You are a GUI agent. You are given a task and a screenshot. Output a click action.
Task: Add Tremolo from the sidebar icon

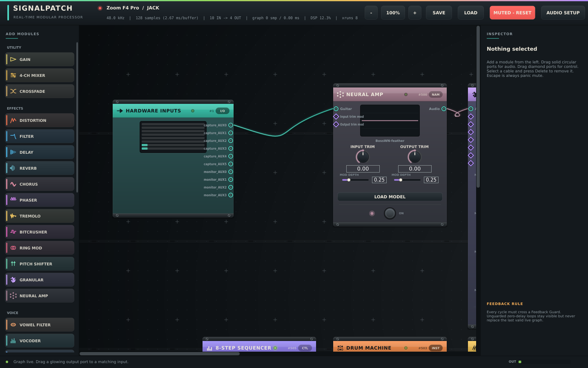pyautogui.click(x=13, y=216)
